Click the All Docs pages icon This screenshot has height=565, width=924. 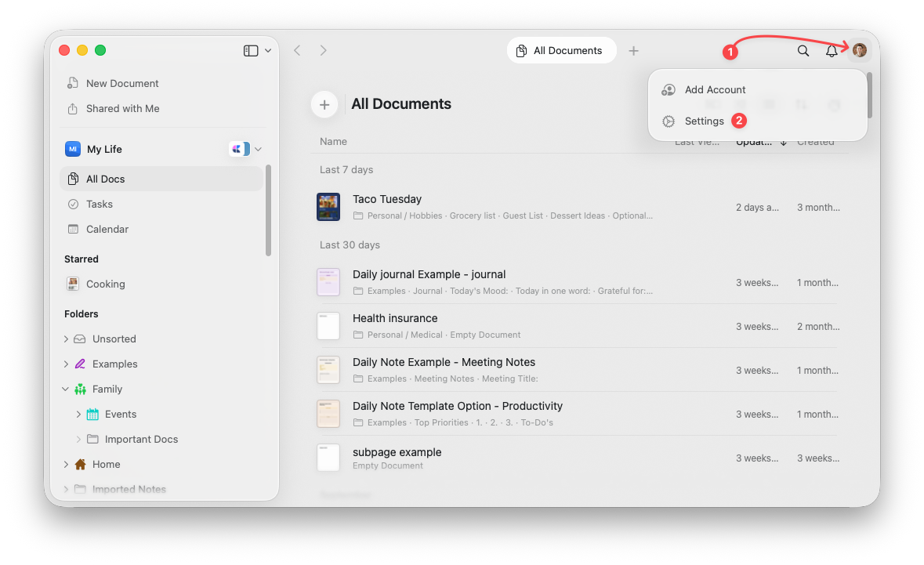[x=73, y=179]
